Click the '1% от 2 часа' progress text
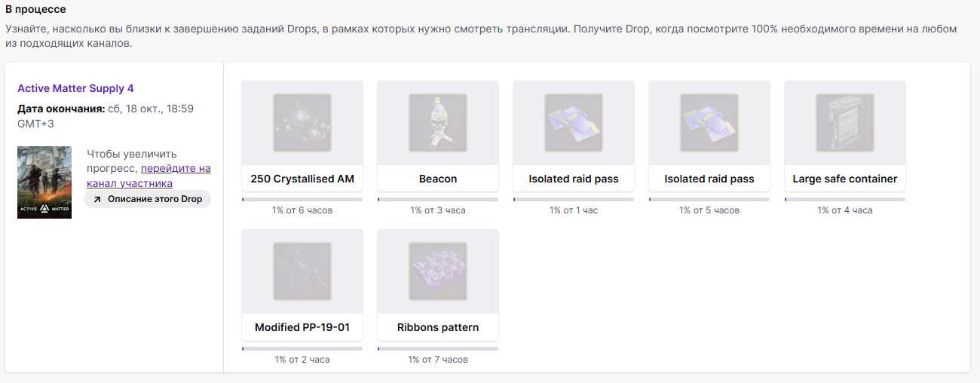Screen dimensions: 980x383 (302, 360)
